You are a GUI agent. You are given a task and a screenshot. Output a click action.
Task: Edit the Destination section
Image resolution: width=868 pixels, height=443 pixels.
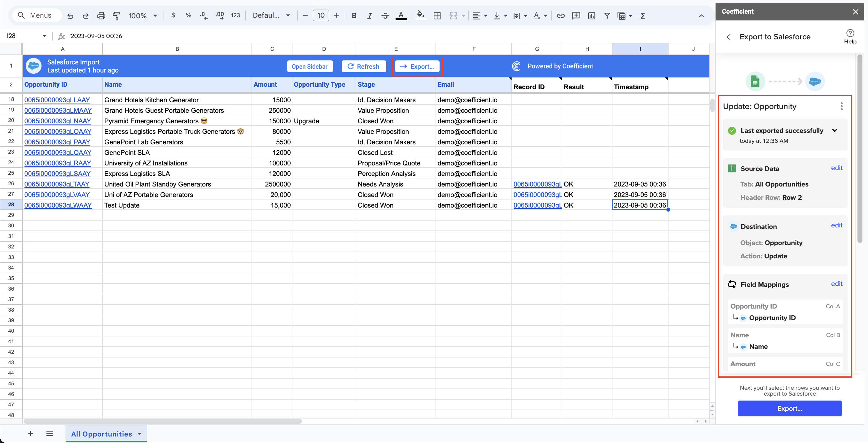pos(837,225)
